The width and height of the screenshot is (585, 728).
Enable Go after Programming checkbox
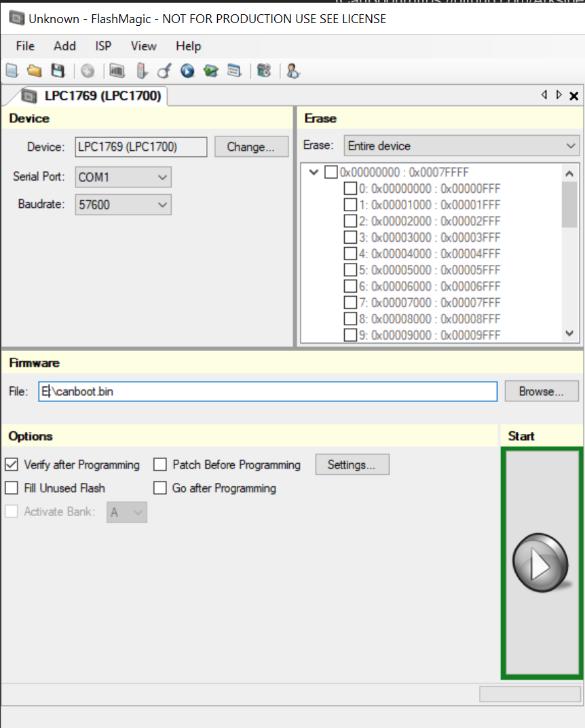pyautogui.click(x=160, y=488)
